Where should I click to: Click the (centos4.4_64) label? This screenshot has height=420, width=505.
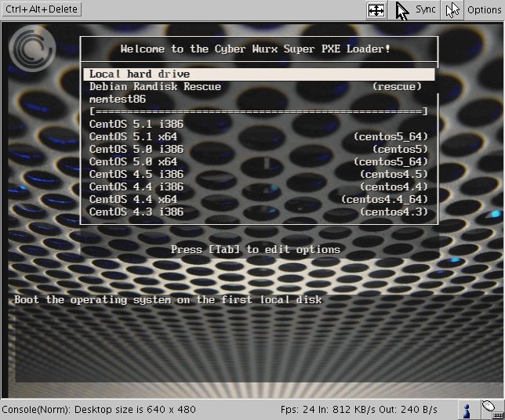pyautogui.click(x=384, y=199)
